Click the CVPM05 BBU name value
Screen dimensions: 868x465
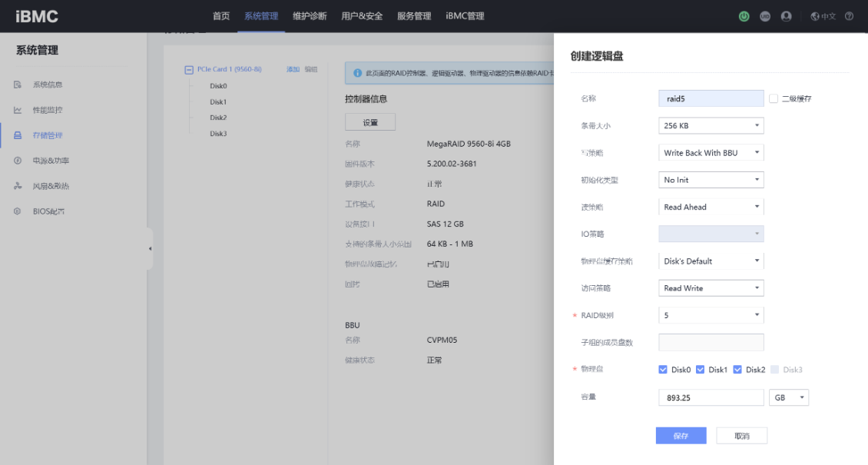tap(442, 340)
